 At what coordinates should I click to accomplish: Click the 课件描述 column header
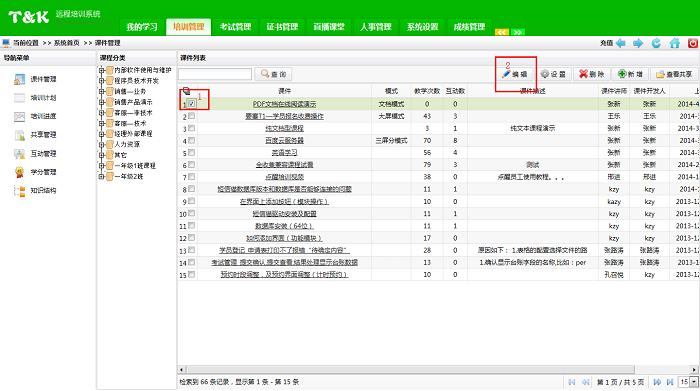point(533,91)
